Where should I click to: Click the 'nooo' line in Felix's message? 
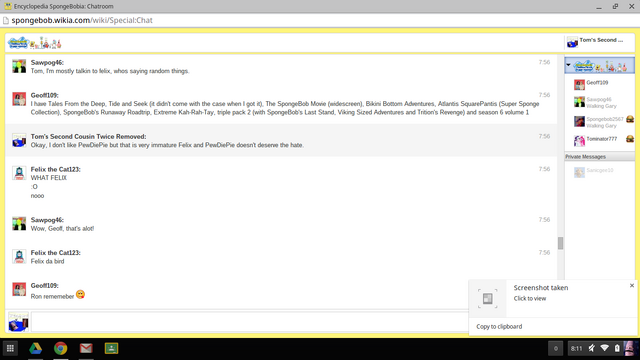click(37, 196)
